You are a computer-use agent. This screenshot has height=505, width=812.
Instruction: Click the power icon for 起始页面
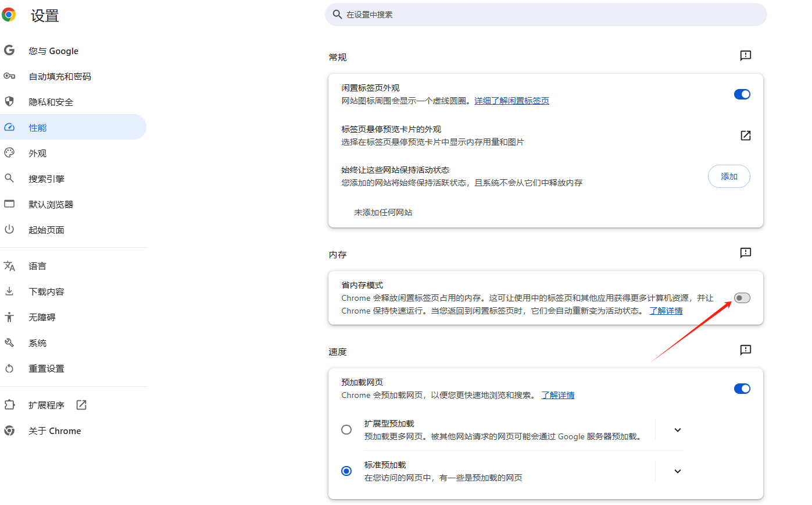tap(9, 230)
